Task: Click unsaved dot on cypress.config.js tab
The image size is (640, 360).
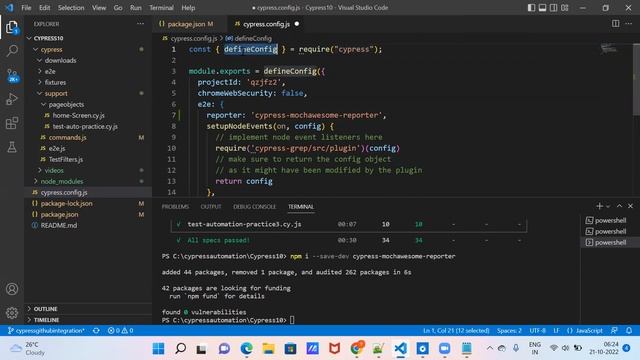Action: [x=297, y=24]
